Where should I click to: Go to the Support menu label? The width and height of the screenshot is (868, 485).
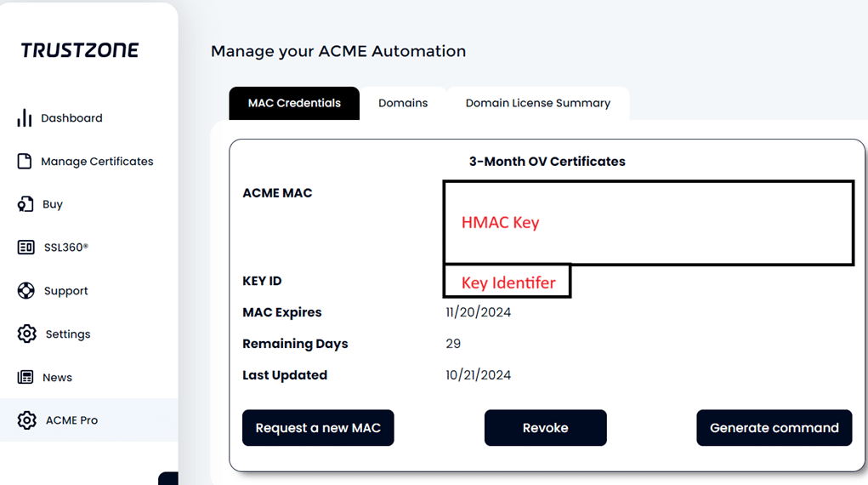point(65,291)
